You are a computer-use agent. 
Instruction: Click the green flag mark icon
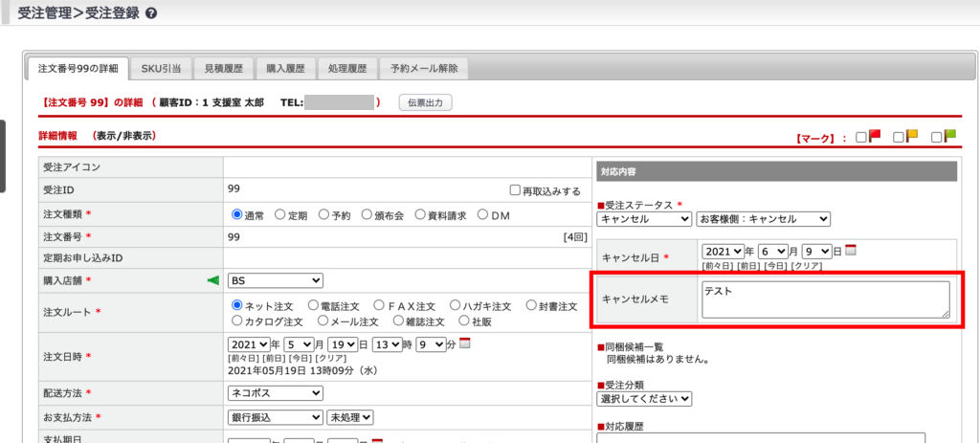click(x=949, y=137)
